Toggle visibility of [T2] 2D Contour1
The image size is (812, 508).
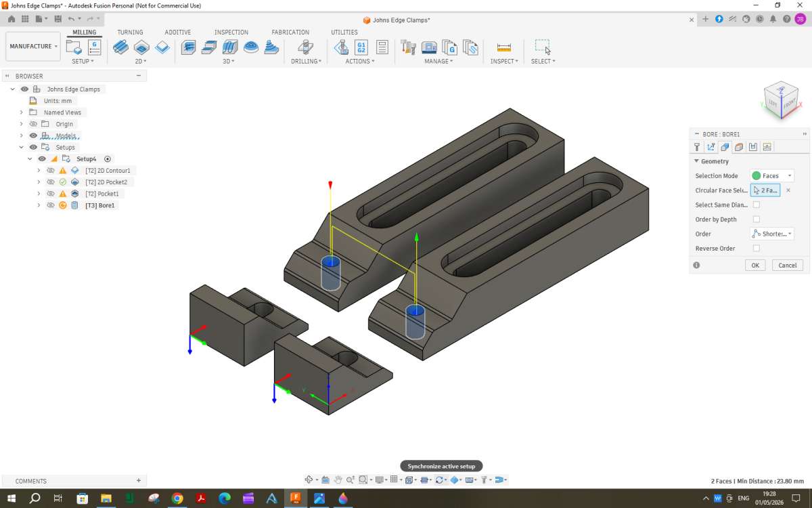tap(51, 171)
